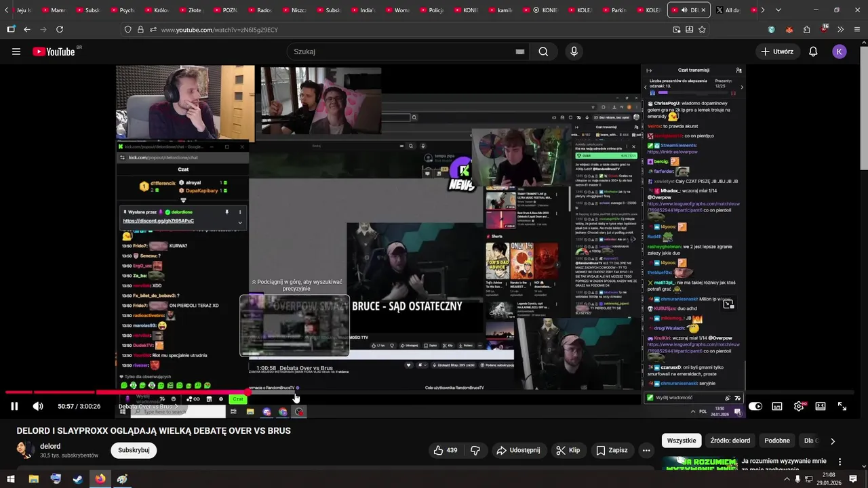Switch to the Policja tab
This screenshot has height=488, width=868.
432,10
